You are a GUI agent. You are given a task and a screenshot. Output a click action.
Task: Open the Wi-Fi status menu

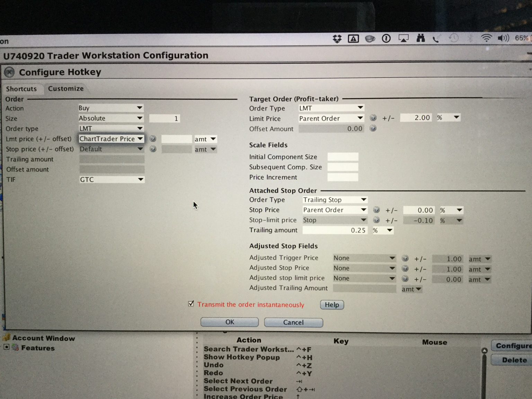tap(486, 38)
